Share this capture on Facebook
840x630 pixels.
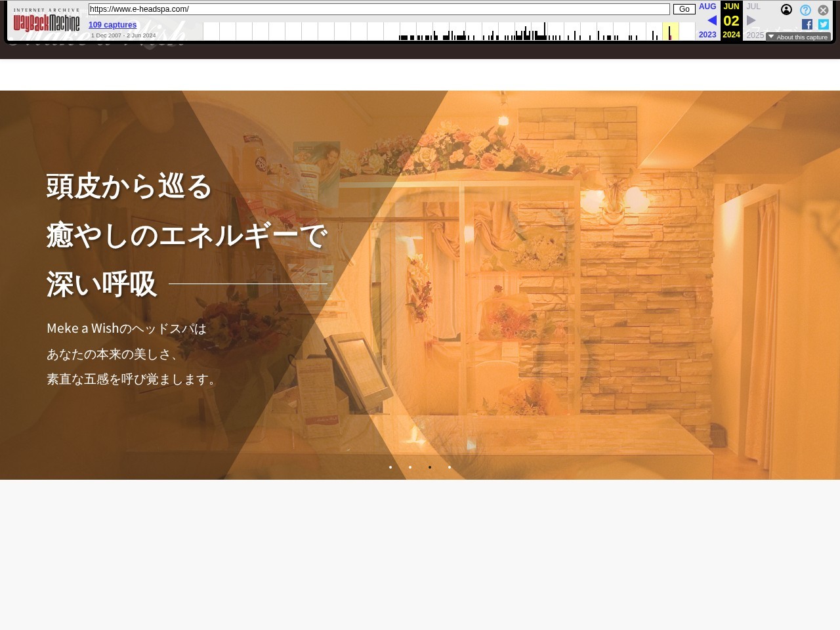pos(807,24)
